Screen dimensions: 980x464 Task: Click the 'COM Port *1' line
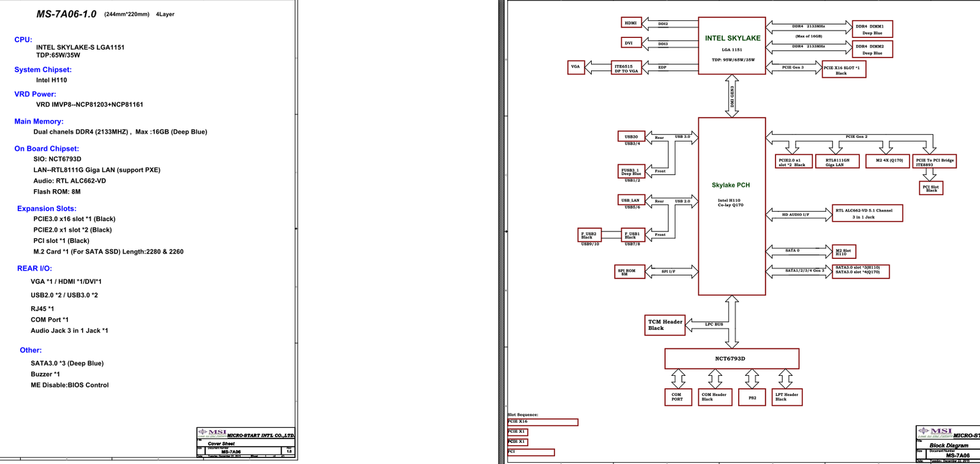pos(50,320)
